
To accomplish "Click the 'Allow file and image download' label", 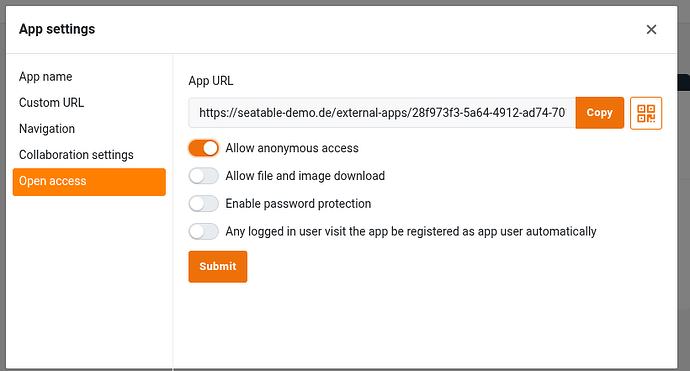I will (x=305, y=176).
